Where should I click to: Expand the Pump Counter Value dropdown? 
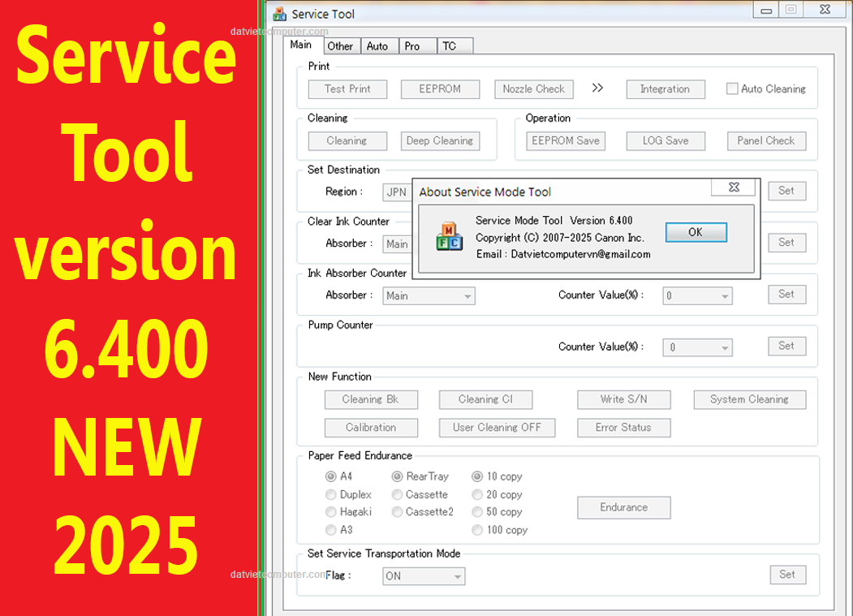(697, 348)
